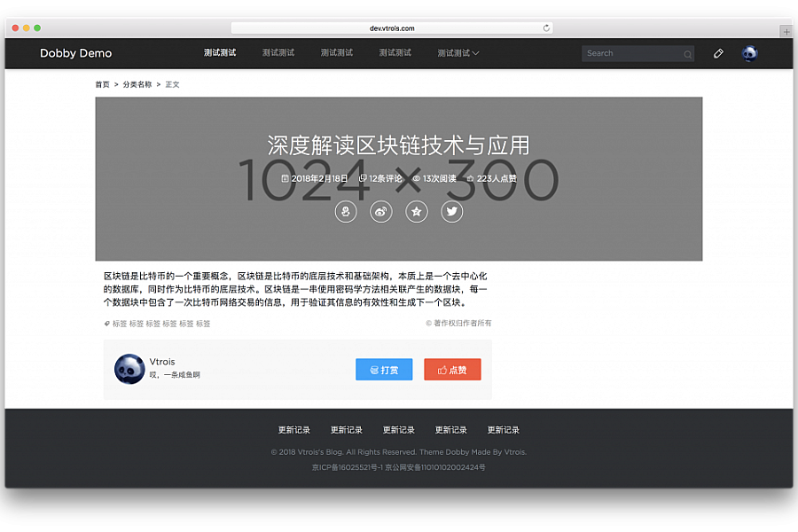Click the Theme Dobby Made By Vtrois text
Screen dimensions: 798x532
click(x=473, y=452)
